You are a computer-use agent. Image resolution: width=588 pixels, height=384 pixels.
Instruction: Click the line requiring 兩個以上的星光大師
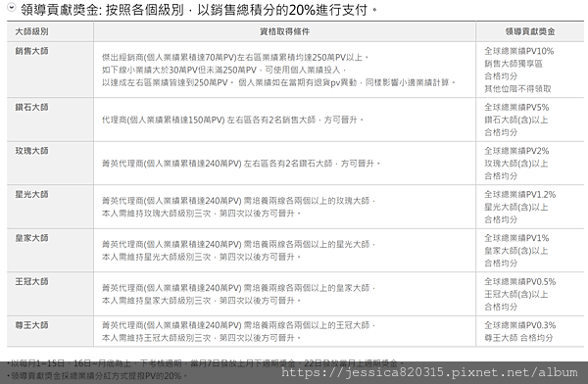239,244
